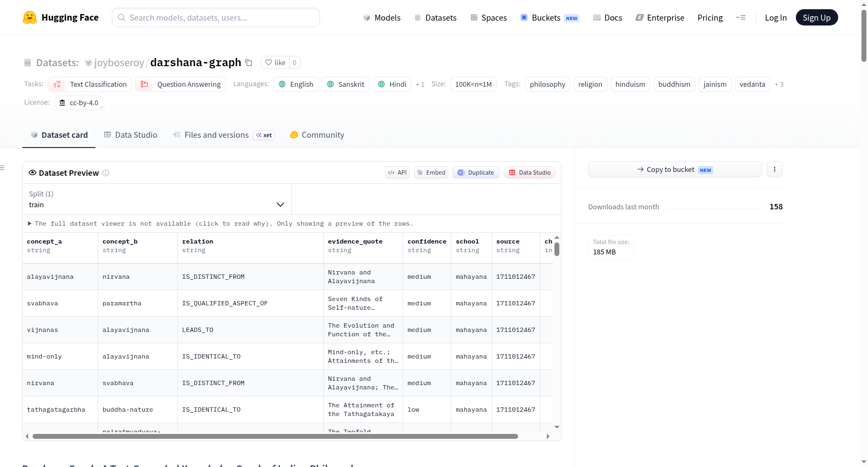Image resolution: width=868 pixels, height=467 pixels.
Task: Click the table scroll up arrow
Action: (x=557, y=238)
